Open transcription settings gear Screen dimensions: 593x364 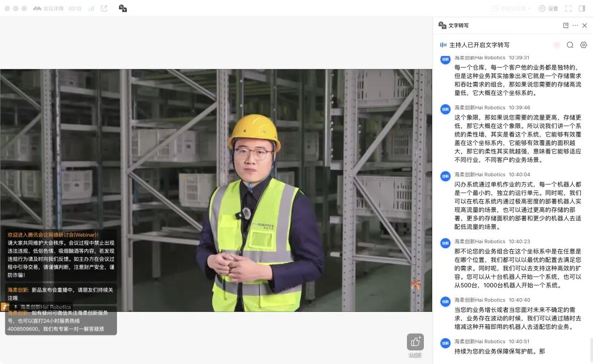point(584,45)
